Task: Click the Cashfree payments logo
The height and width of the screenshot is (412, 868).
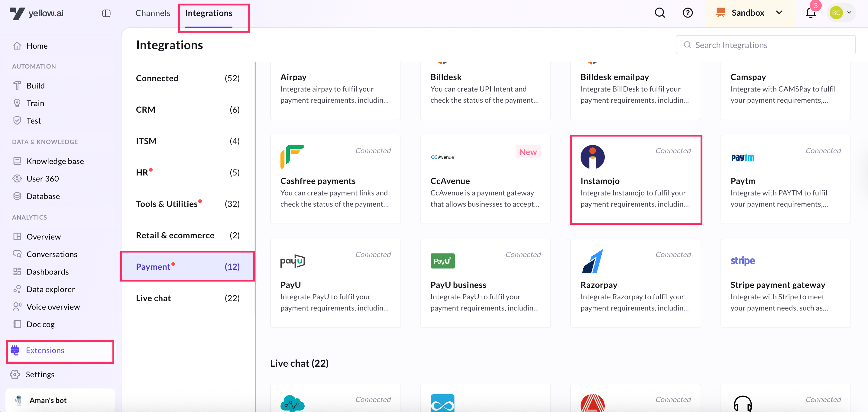Action: tap(292, 157)
